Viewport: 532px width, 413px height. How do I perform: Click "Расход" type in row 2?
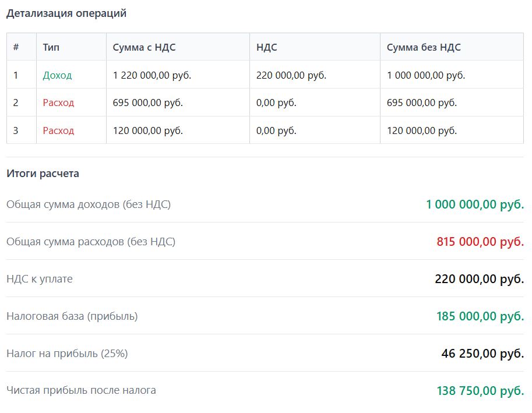(58, 103)
